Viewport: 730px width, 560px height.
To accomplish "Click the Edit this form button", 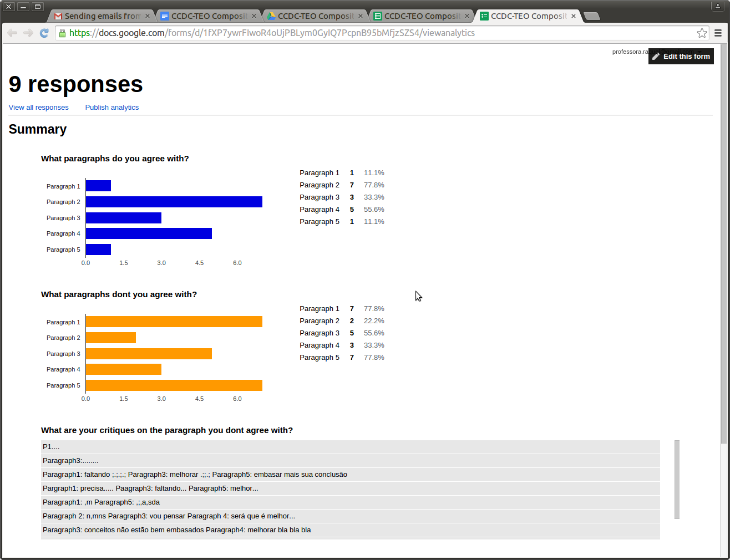I will [x=681, y=57].
